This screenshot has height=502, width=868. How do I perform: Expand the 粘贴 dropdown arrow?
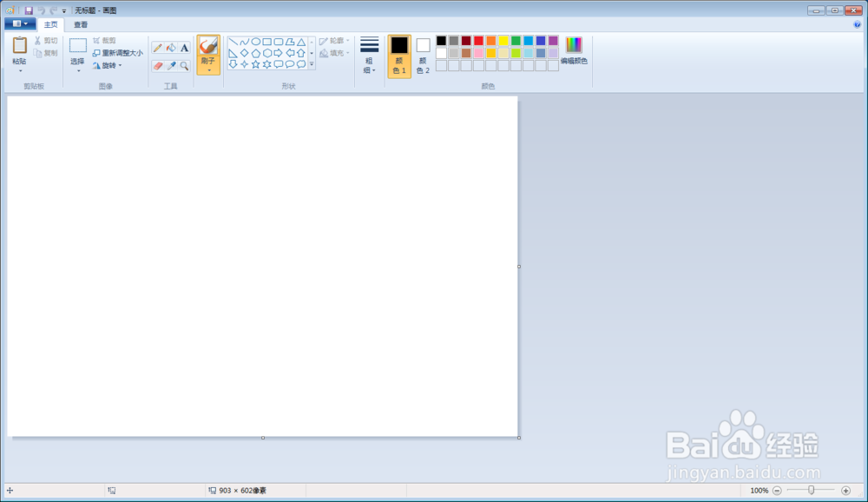(20, 71)
